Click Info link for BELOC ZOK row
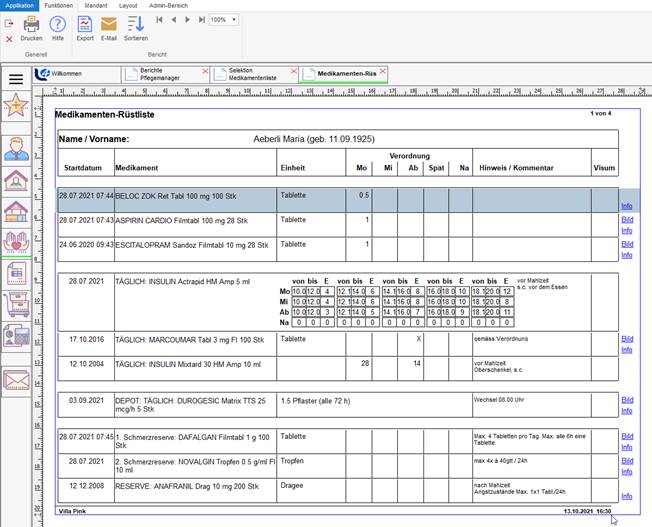The width and height of the screenshot is (652, 527). click(x=627, y=205)
